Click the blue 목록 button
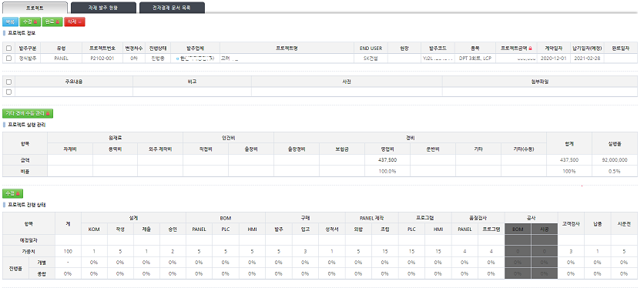Viewport: 644px width, 288px height. pos(10,22)
